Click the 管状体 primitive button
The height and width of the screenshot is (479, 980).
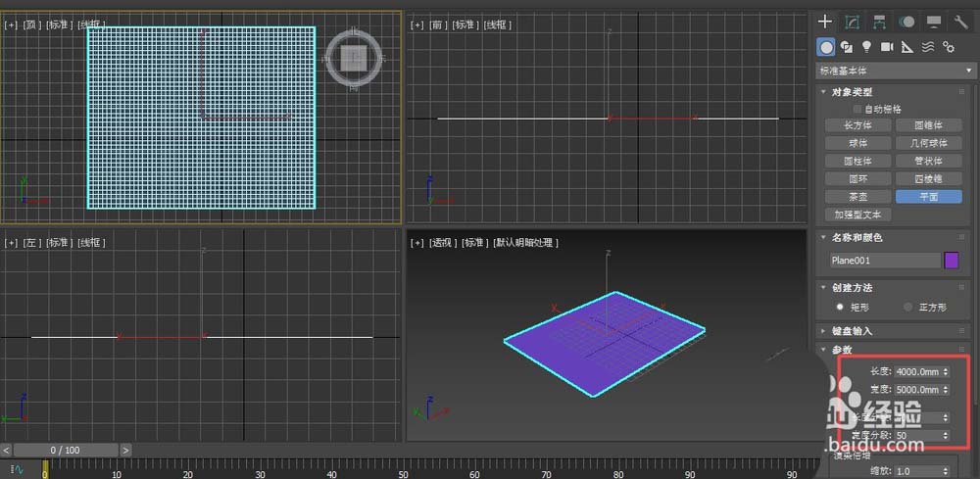[x=929, y=161]
